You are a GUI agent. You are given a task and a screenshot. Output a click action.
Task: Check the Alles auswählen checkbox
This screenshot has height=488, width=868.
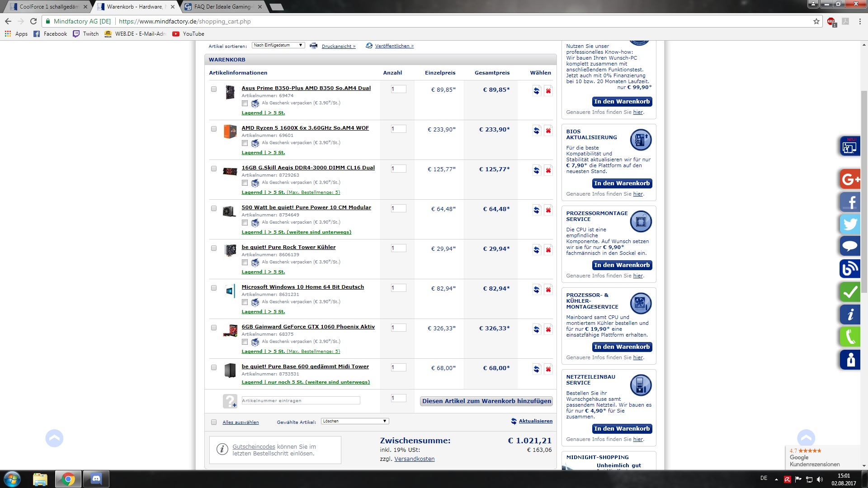[x=214, y=422]
